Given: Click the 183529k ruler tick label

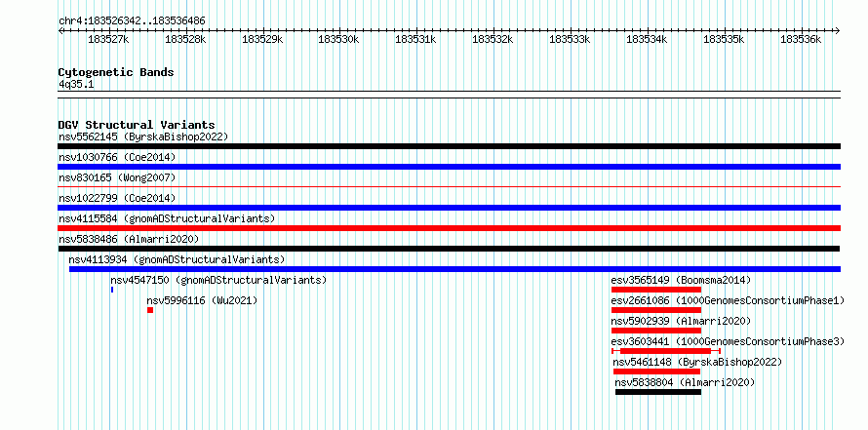Looking at the screenshot, I should tap(262, 40).
